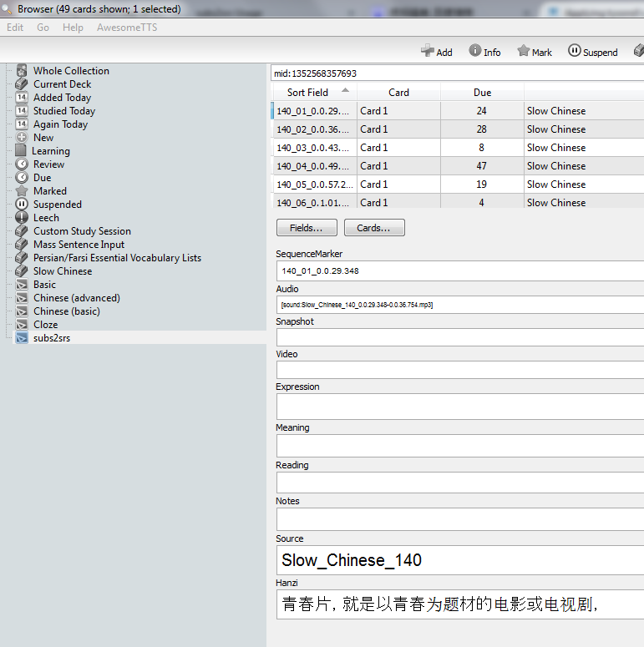Click the Card column header
Viewport: 644px width, 647px height.
tap(398, 93)
